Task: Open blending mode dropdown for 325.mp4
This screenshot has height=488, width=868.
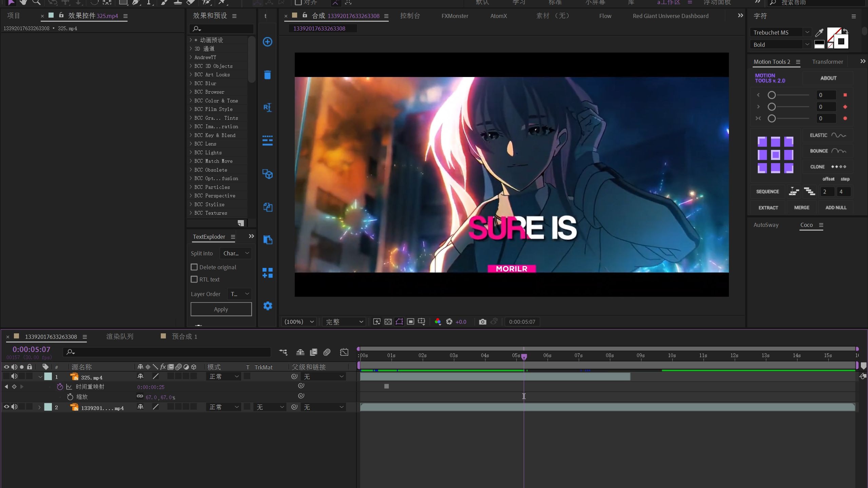Action: pos(224,376)
